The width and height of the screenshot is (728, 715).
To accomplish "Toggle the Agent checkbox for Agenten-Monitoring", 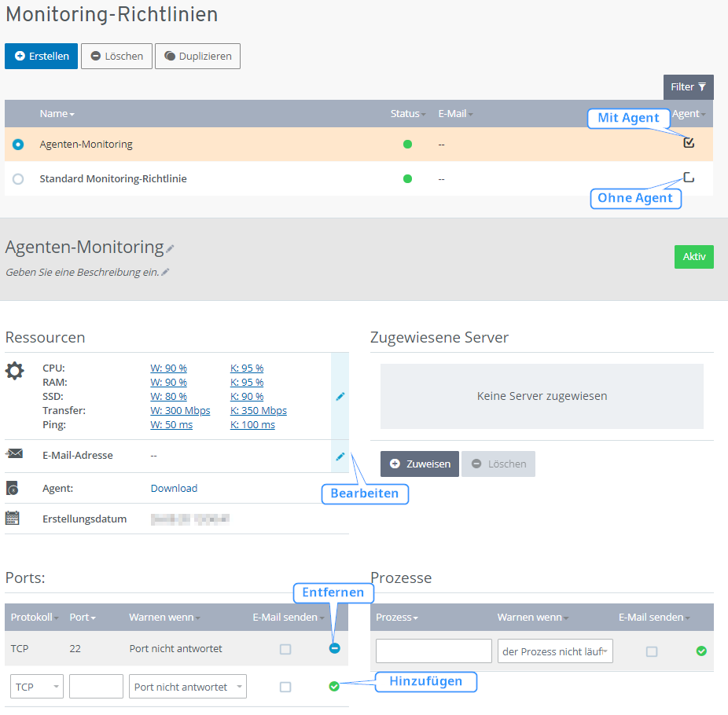I will click(x=689, y=143).
